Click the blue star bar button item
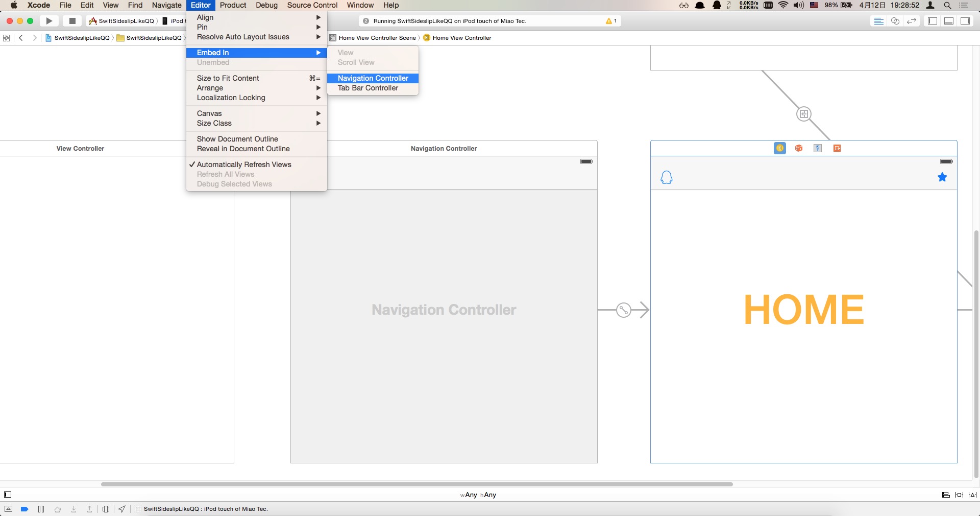The height and width of the screenshot is (516, 980). pyautogui.click(x=942, y=177)
